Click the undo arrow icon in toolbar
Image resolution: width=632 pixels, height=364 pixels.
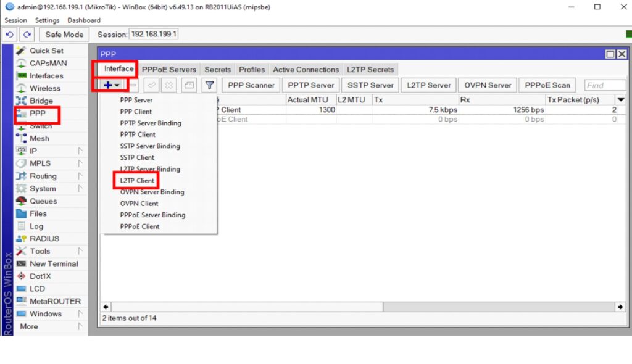click(x=10, y=35)
